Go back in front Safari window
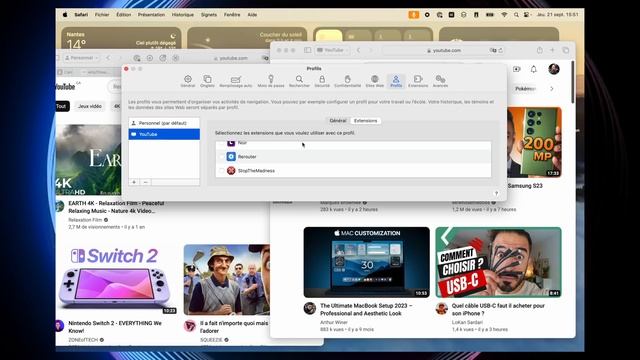The image size is (640, 360). coord(358,50)
